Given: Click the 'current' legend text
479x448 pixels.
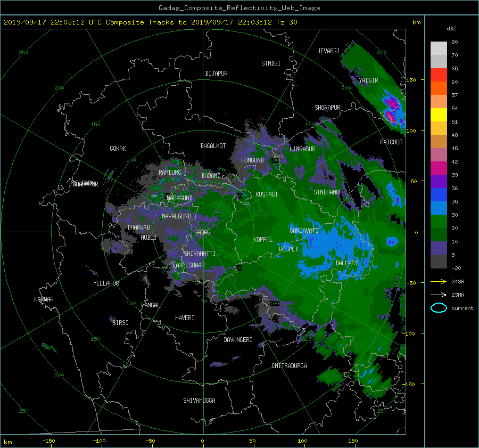Looking at the screenshot, I should click(463, 308).
